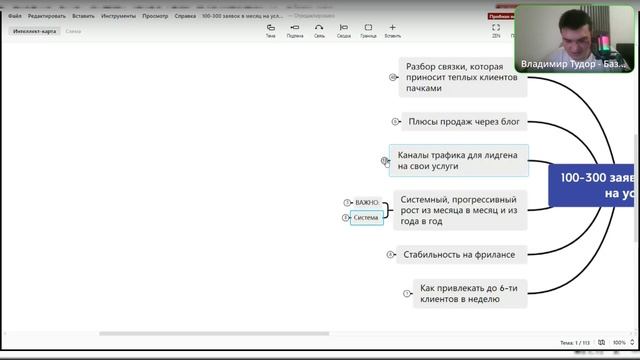Open the map overview icon in status bar
Screen dimensions: 640x360
click(601, 342)
